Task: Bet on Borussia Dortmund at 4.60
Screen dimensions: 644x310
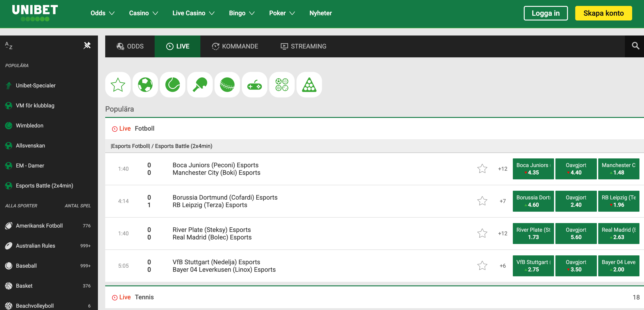Action: click(x=533, y=201)
